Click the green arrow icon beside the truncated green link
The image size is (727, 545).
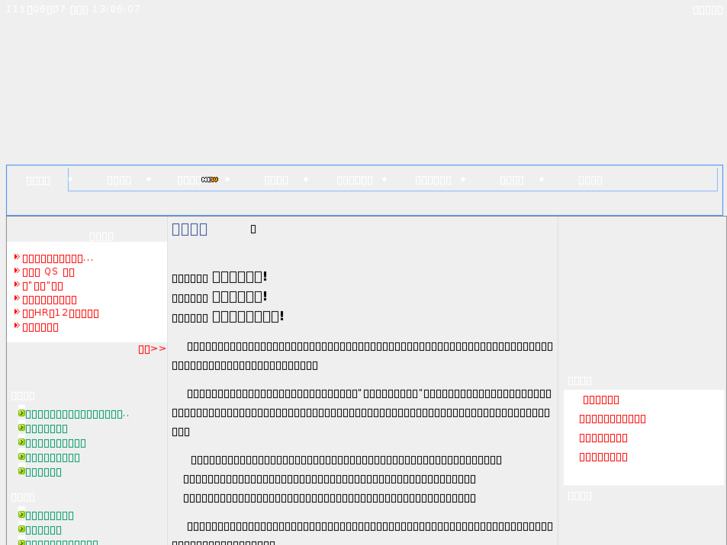click(x=21, y=413)
